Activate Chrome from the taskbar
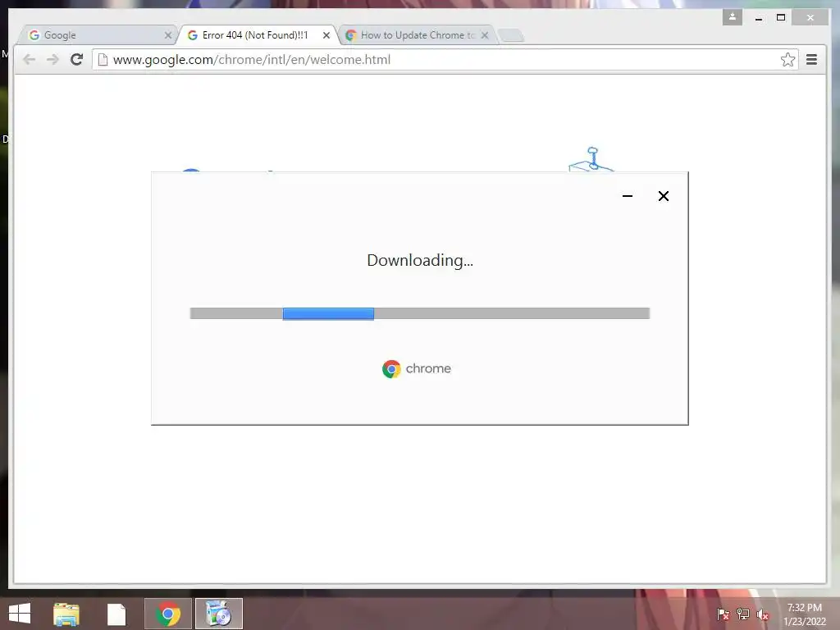 pyautogui.click(x=168, y=614)
